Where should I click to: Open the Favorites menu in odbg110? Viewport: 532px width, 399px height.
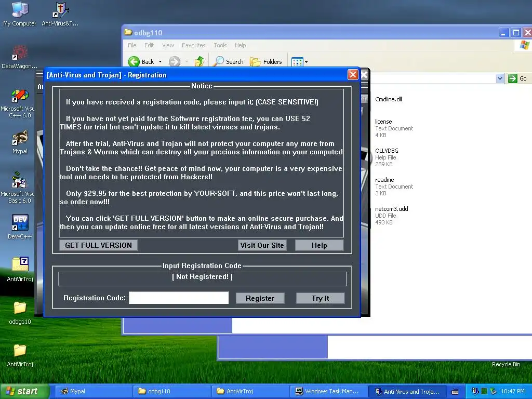(x=193, y=45)
